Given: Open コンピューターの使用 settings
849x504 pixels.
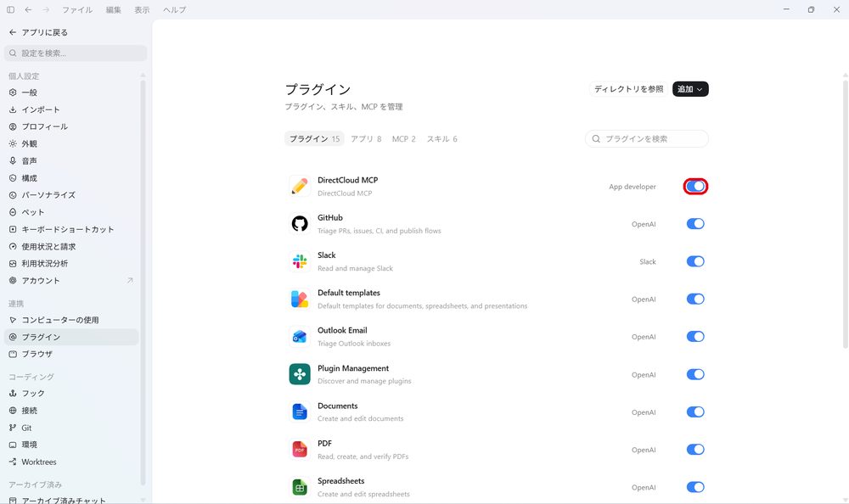Looking at the screenshot, I should (x=71, y=320).
